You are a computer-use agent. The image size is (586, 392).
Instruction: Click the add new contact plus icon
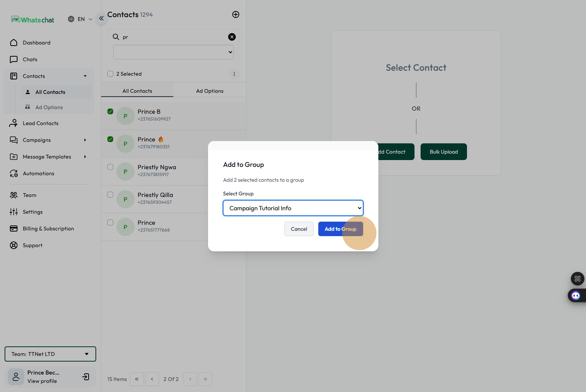click(x=236, y=14)
